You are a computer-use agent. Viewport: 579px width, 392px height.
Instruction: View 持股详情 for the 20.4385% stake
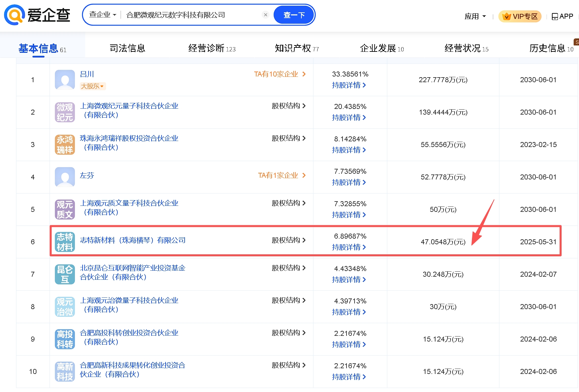pos(349,118)
